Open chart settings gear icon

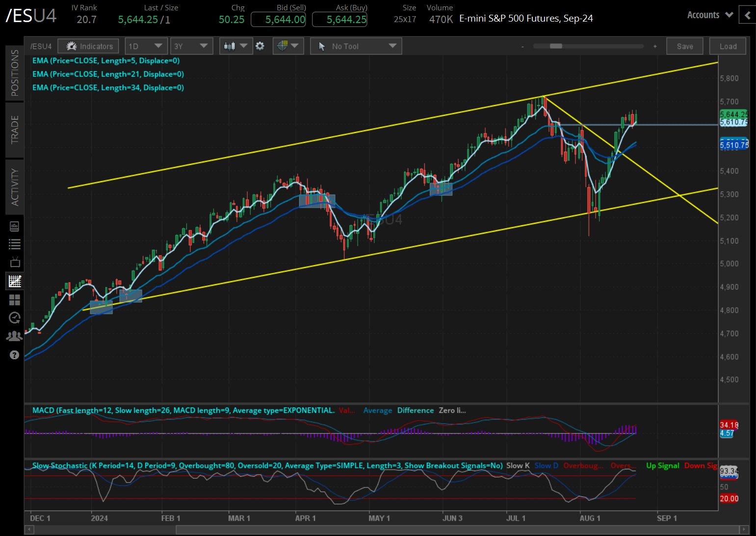tap(260, 46)
